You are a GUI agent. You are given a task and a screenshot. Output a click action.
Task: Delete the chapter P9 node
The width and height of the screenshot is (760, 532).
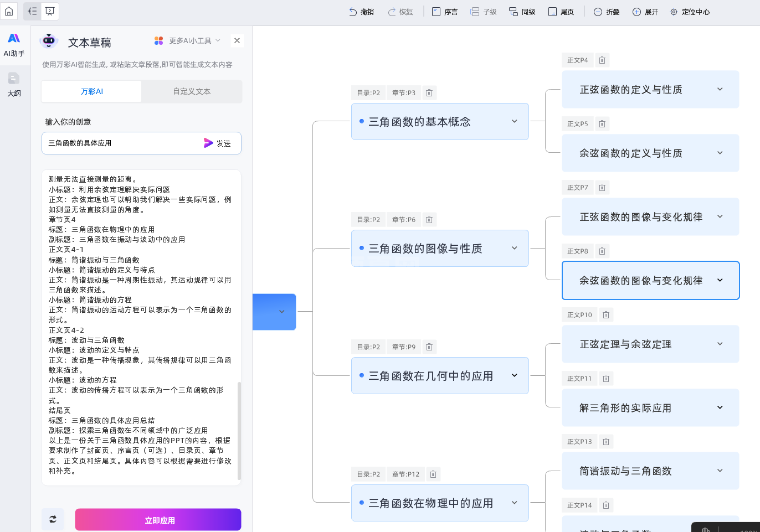tap(429, 347)
